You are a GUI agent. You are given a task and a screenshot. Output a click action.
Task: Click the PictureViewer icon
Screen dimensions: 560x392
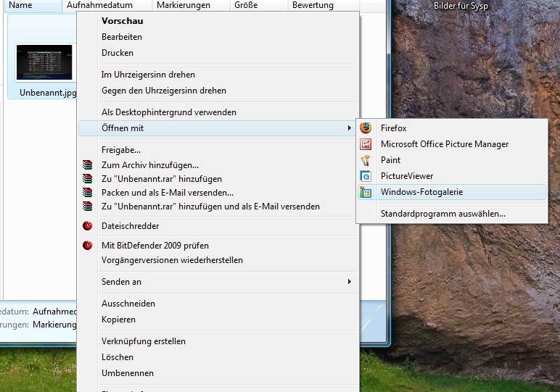click(x=366, y=176)
